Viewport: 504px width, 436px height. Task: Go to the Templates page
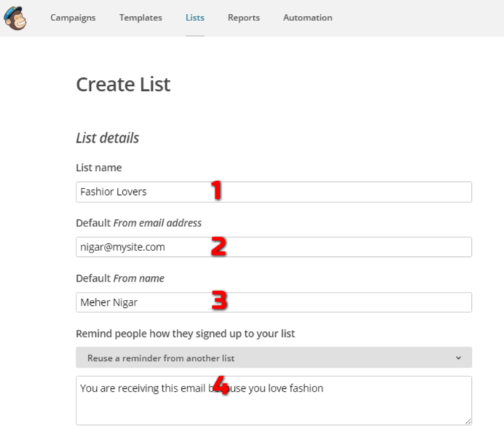click(x=140, y=17)
